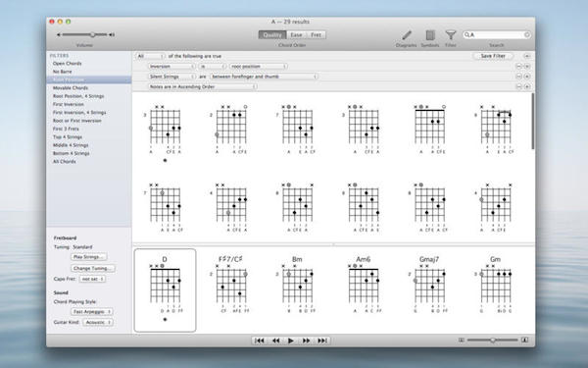Select the Top 4 Strings filter

[68, 137]
